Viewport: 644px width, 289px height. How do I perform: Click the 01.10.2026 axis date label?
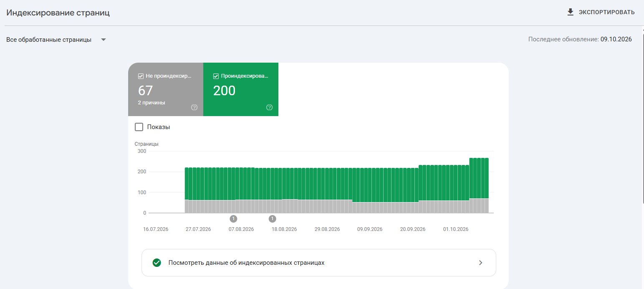pos(456,229)
